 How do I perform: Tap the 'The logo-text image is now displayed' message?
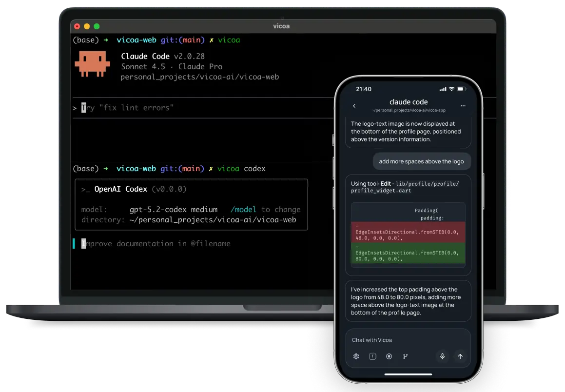click(x=408, y=132)
